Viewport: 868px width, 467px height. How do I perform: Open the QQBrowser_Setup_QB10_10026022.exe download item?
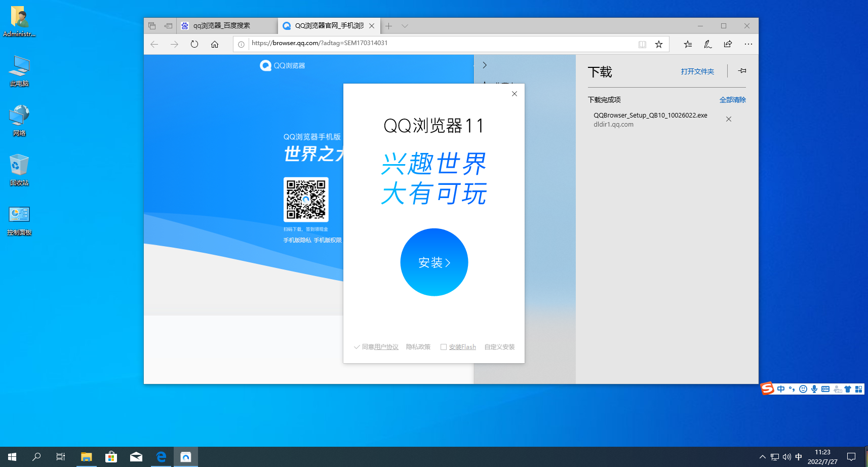(650, 120)
